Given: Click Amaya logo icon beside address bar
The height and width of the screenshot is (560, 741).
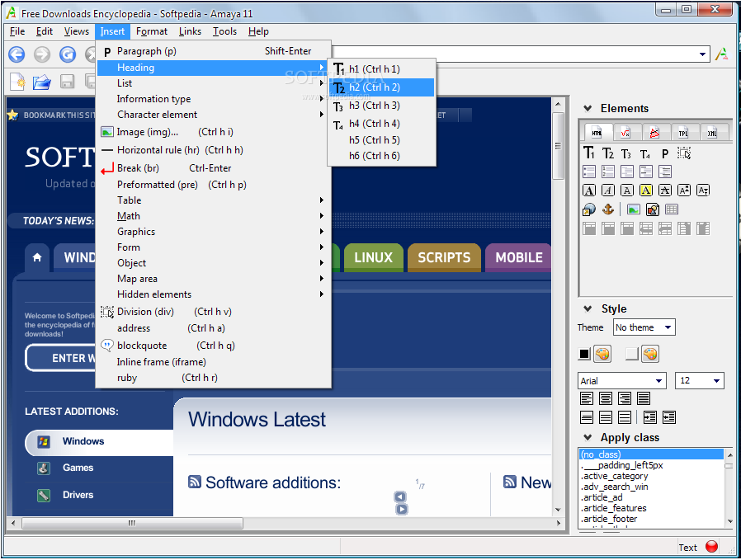Looking at the screenshot, I should 722,54.
